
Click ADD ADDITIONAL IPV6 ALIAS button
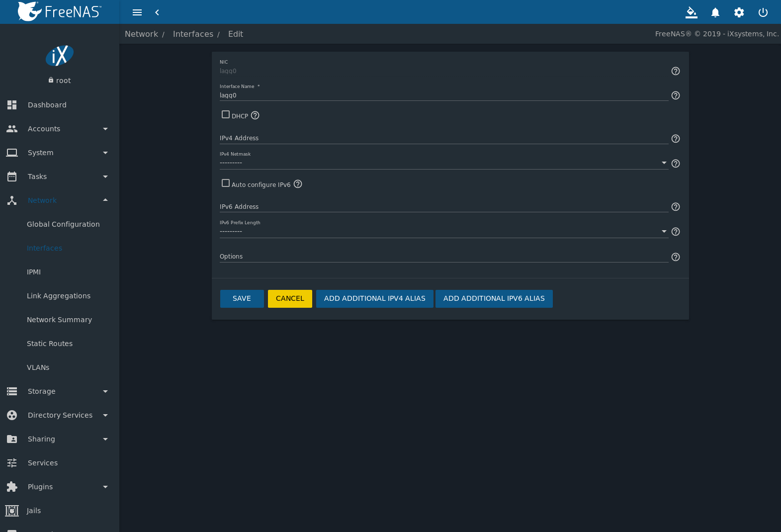pyautogui.click(x=494, y=299)
